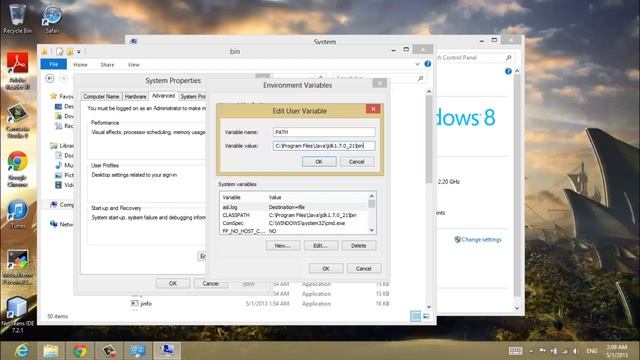
Task: Open Help icon in bin Explorer ribbon
Action: click(427, 64)
